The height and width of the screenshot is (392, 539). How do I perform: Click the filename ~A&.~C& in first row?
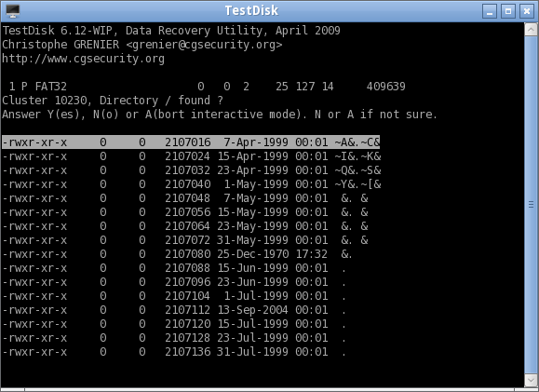point(357,142)
